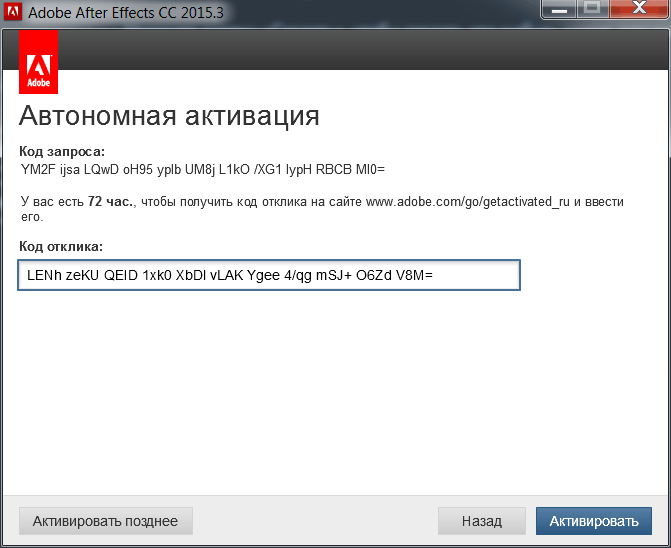The height and width of the screenshot is (548, 671).
Task: Go back with the Назад button
Action: pos(481,521)
